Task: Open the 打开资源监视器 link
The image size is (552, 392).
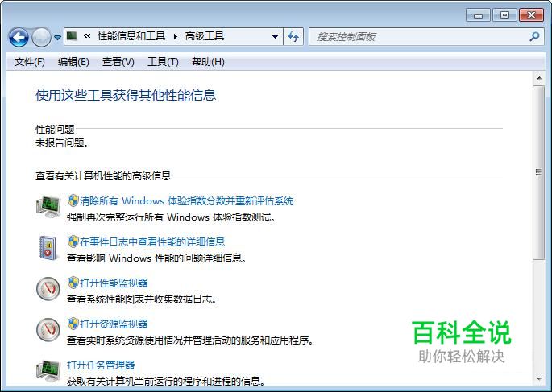Action: click(x=114, y=324)
